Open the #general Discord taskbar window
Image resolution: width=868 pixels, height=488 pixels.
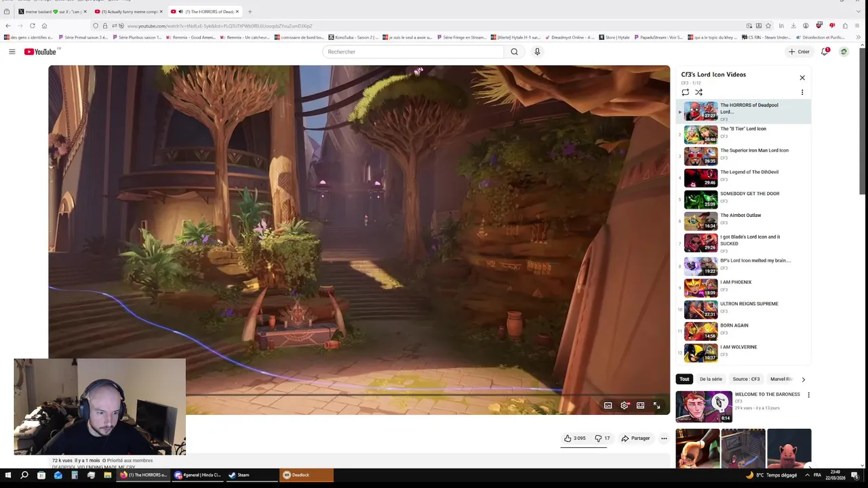pos(198,475)
